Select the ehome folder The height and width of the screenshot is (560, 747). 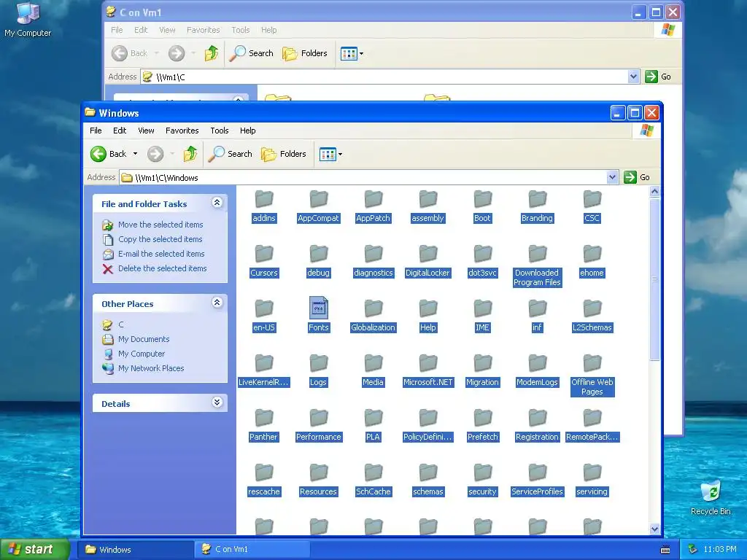592,262
